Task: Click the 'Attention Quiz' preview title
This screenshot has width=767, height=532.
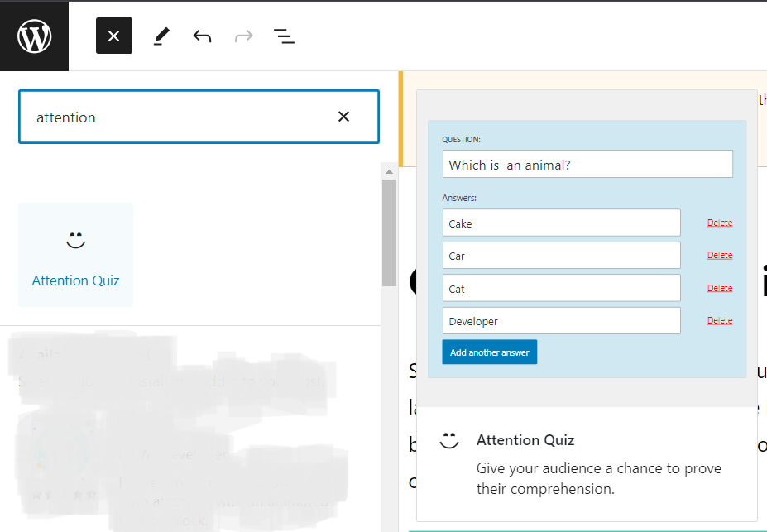Action: pyautogui.click(x=525, y=440)
